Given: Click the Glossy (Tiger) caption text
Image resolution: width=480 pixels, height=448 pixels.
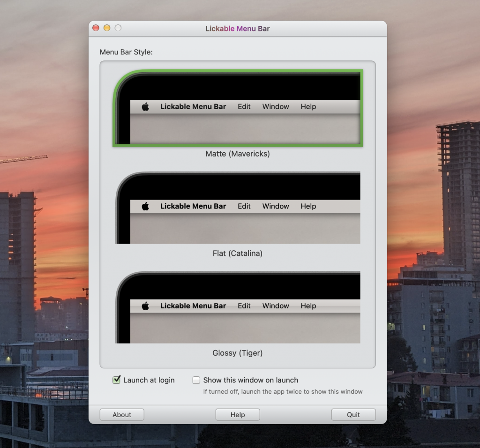Looking at the screenshot, I should point(238,353).
